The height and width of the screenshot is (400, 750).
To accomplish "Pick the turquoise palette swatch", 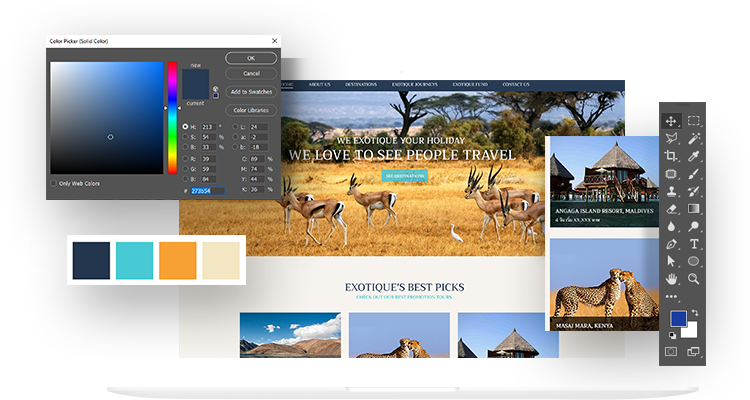I will click(134, 260).
